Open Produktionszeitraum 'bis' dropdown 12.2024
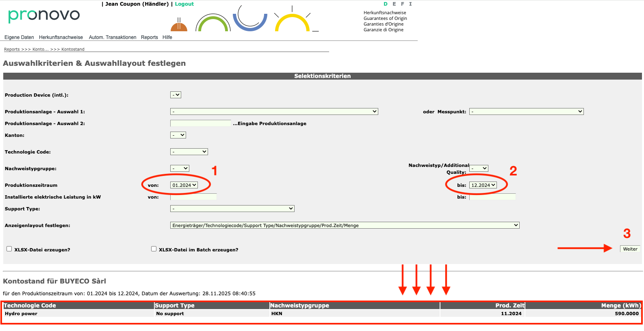Viewport: 644px width, 331px height. coord(483,185)
